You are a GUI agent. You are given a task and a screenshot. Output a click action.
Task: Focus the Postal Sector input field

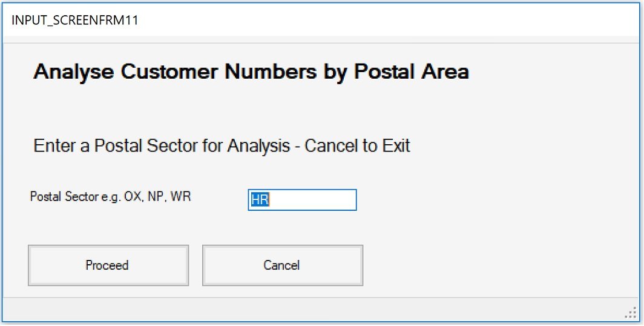pyautogui.click(x=302, y=200)
